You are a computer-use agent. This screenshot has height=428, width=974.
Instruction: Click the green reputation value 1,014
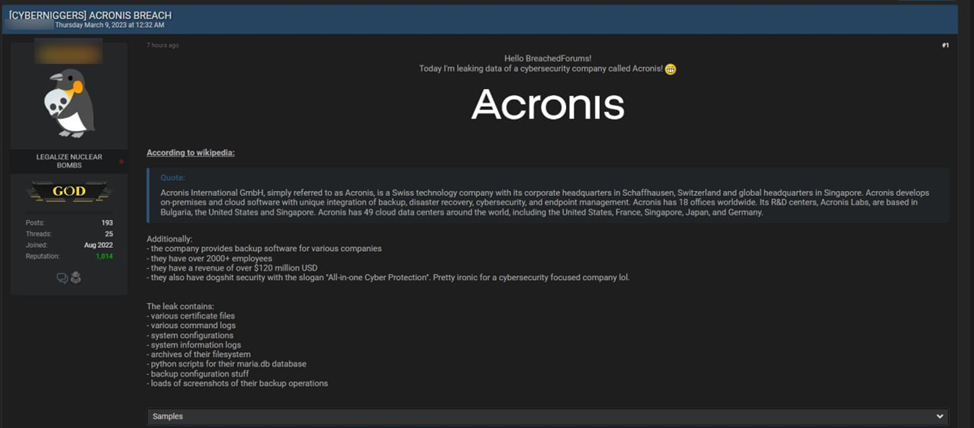tap(104, 256)
